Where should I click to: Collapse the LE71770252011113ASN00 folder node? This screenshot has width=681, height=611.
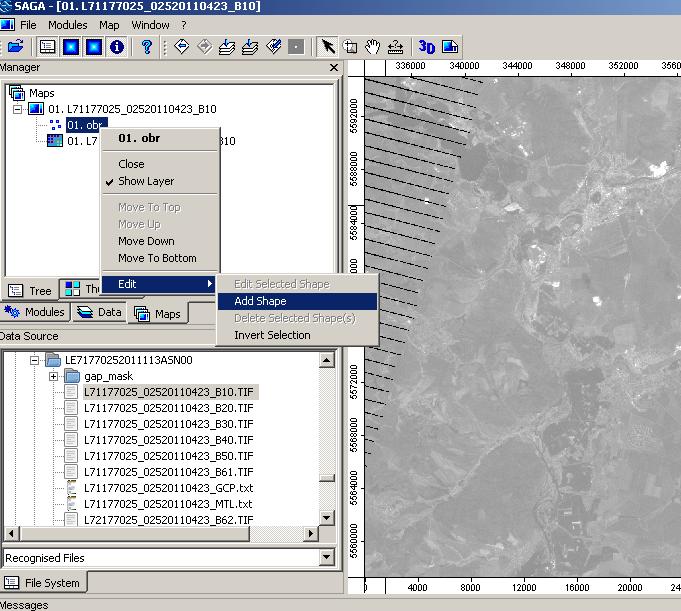click(34, 360)
